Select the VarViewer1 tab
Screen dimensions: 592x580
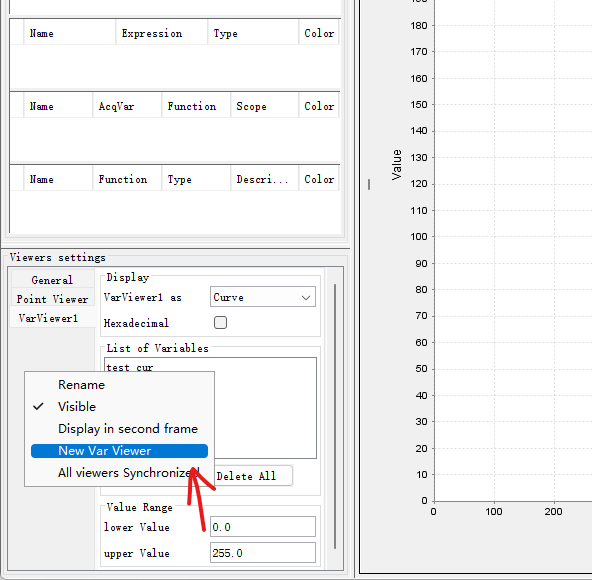[x=52, y=318]
